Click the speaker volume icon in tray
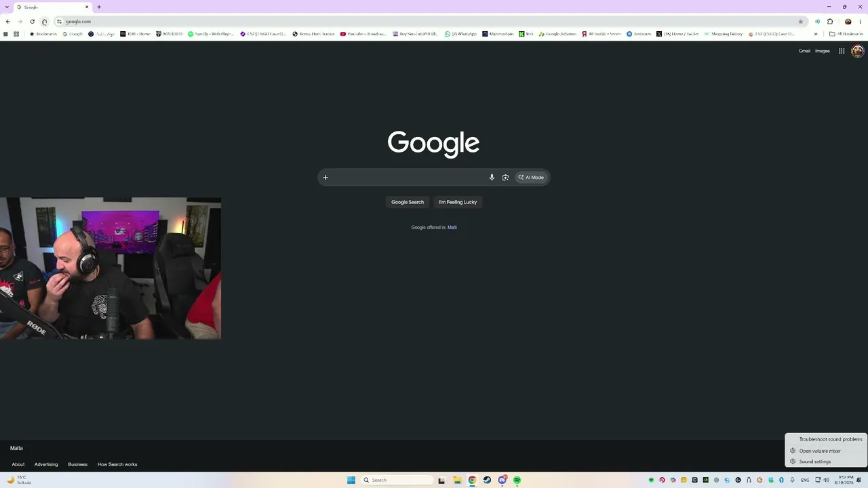This screenshot has width=868, height=488. (827, 481)
